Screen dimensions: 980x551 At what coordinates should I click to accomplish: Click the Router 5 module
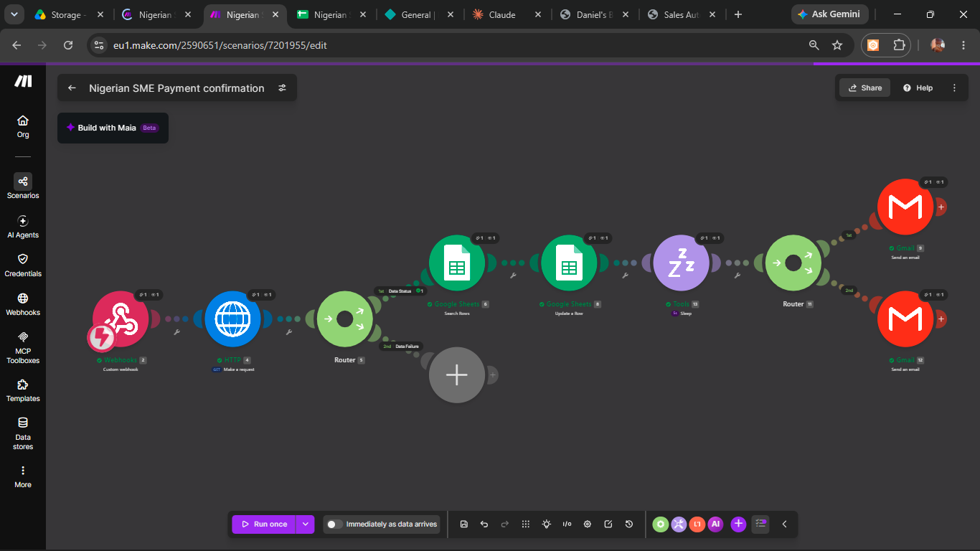[345, 319]
